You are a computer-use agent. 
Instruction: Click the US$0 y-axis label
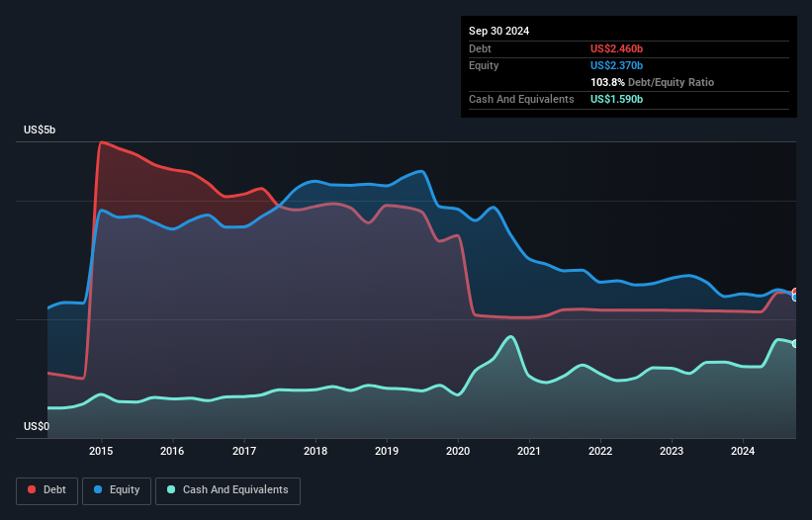pos(37,426)
